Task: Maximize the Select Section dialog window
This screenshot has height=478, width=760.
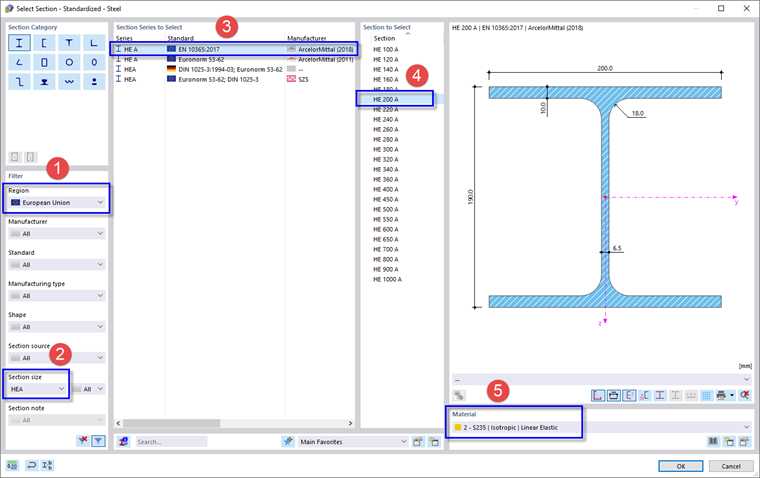Action: (x=721, y=8)
